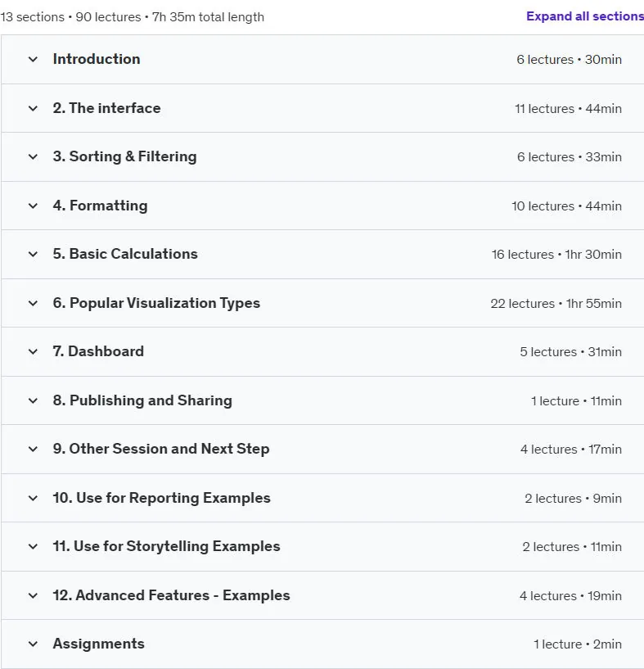Select Use for Reporting Examples section title
Image resolution: width=644 pixels, height=669 pixels.
coord(162,498)
